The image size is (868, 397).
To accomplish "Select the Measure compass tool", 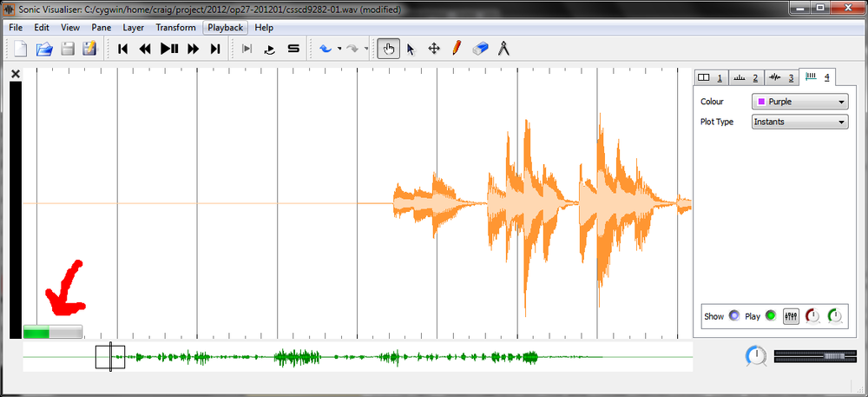I will 503,49.
